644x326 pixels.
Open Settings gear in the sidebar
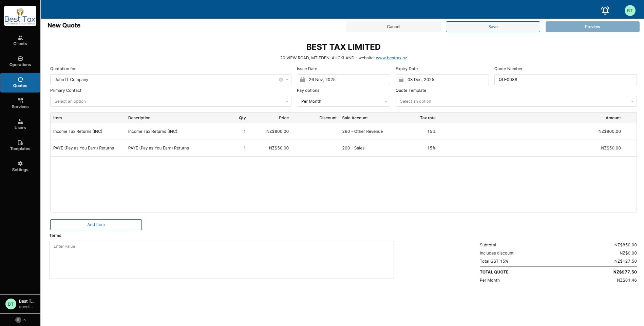20,166
